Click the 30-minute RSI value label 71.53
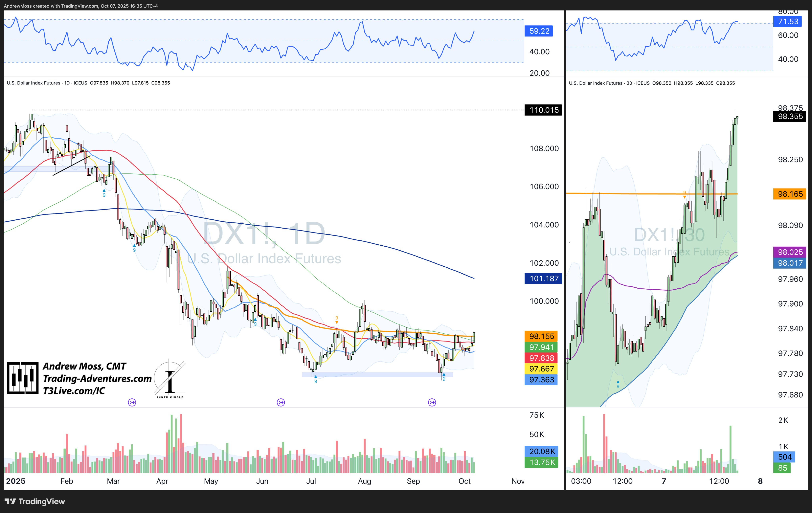Image resolution: width=812 pixels, height=513 pixels. [x=788, y=22]
